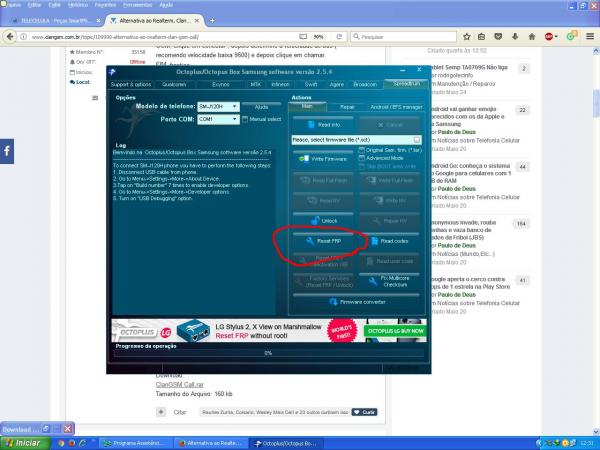Screen dimensions: 600x450
Task: Select Programa Assistência taskbar item
Action: click(x=135, y=443)
